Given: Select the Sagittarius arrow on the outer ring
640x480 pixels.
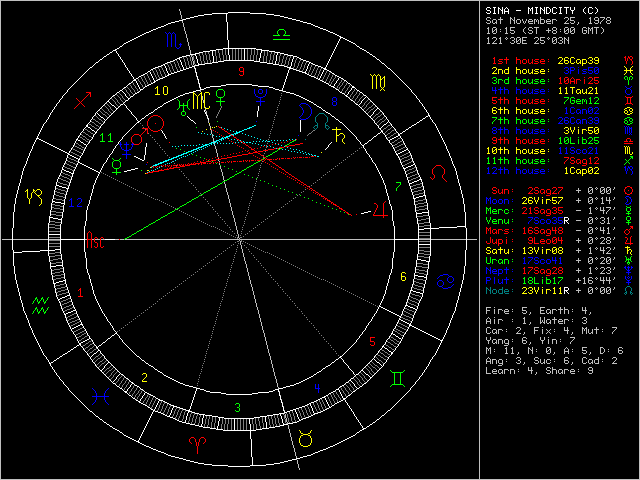Looking at the screenshot, I should [x=84, y=99].
